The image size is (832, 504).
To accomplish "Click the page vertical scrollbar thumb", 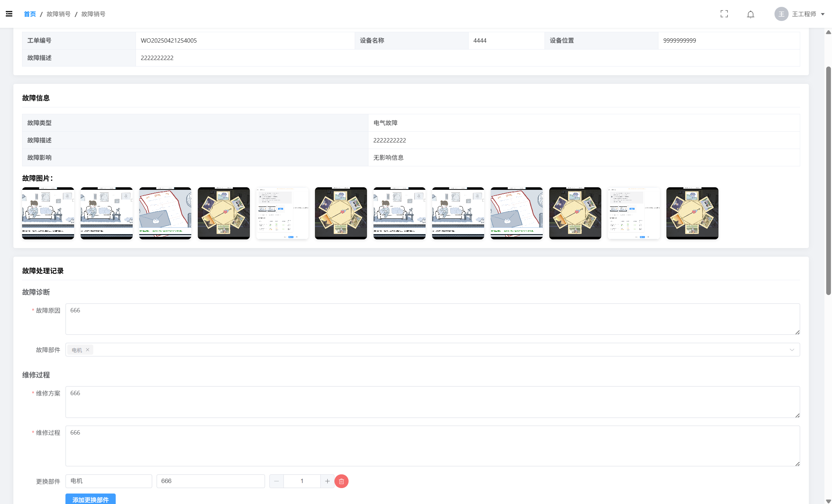I will click(x=828, y=181).
